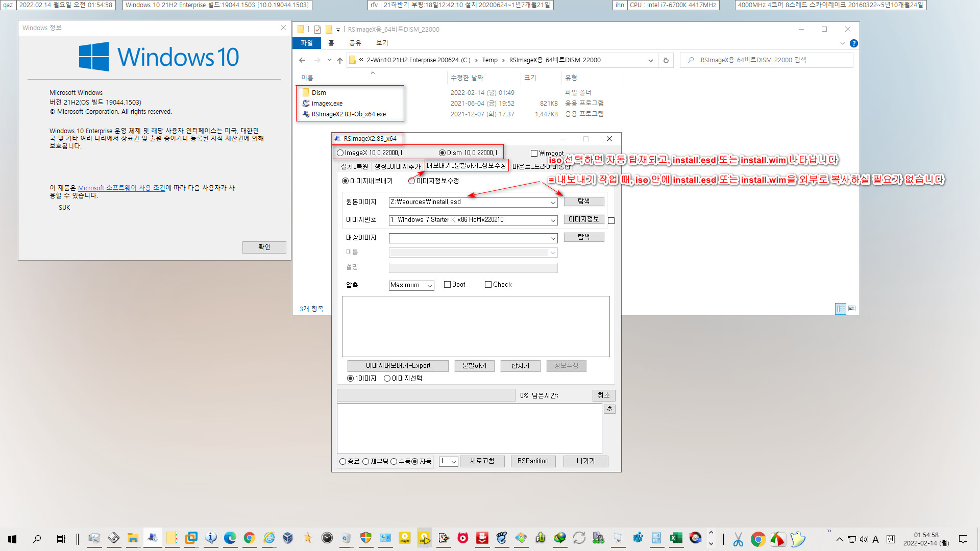Tick the Check checkbox

[x=488, y=285]
